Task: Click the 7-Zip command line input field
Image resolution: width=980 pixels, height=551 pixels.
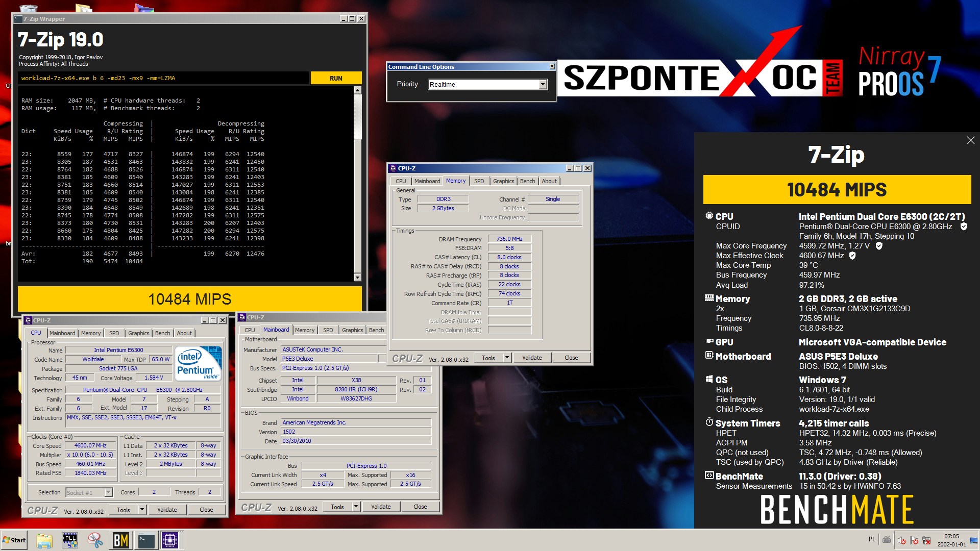Action: click(x=164, y=78)
